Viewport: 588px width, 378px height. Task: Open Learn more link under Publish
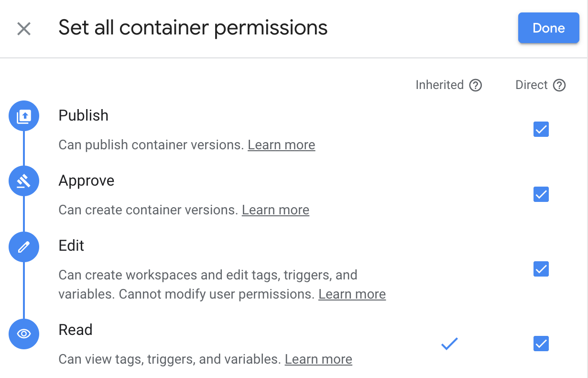tap(281, 145)
